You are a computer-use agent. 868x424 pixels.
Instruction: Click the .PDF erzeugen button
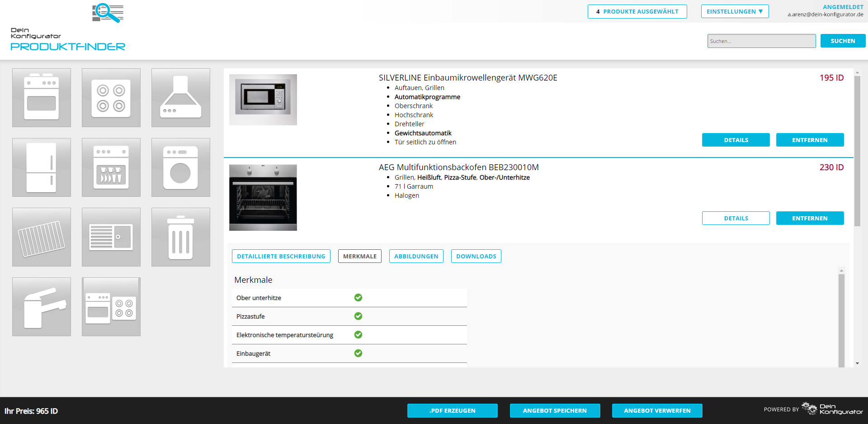click(452, 411)
